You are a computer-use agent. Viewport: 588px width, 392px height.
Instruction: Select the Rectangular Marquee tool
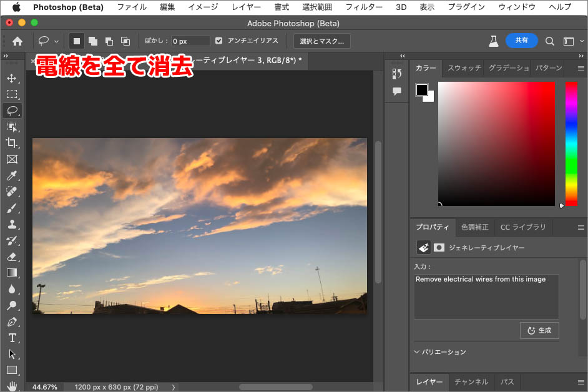coord(12,94)
